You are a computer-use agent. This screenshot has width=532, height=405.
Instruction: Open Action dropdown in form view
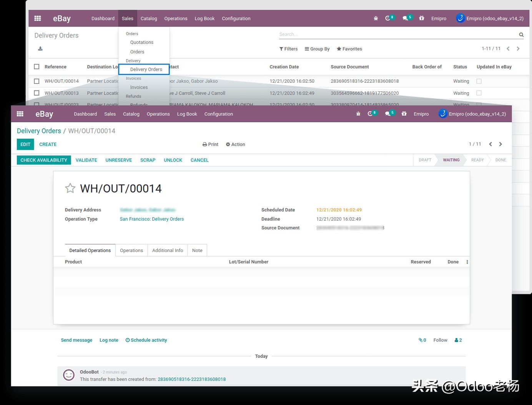click(x=235, y=144)
